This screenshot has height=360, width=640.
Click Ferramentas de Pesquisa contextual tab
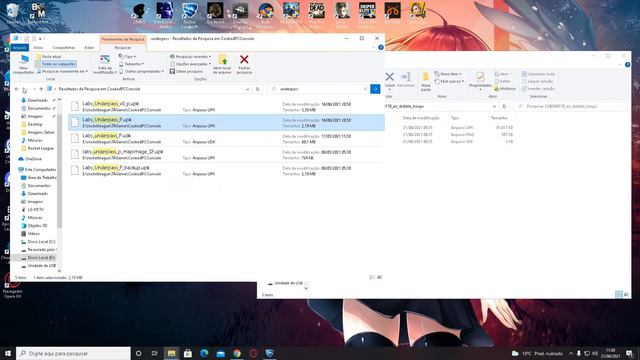click(123, 39)
